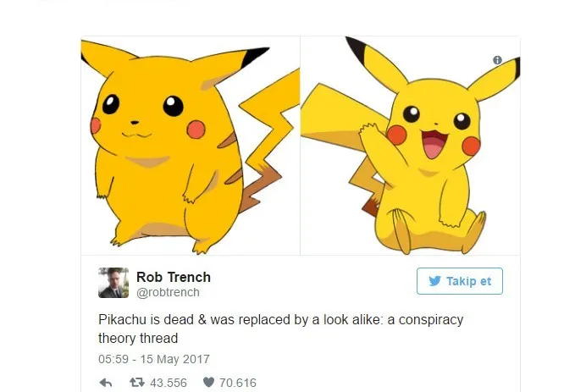This screenshot has height=392, width=575.
Task: Visit the @robtrench handle link
Action: point(168,292)
